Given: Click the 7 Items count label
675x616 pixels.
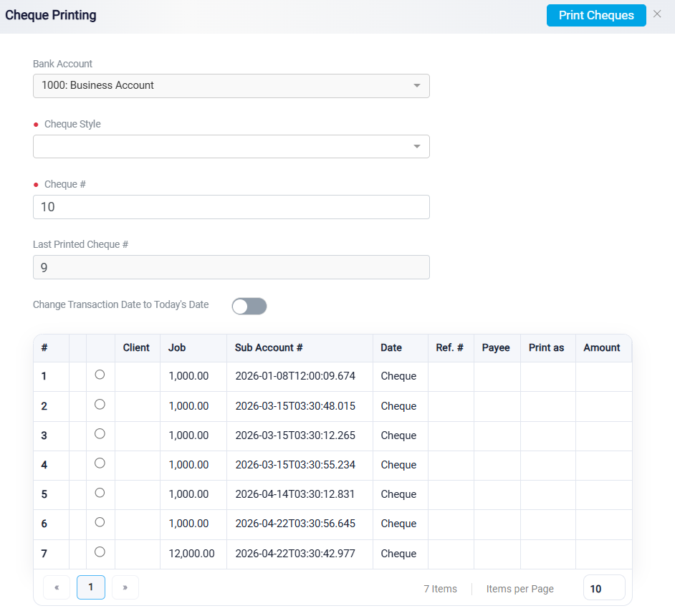Looking at the screenshot, I should pyautogui.click(x=441, y=589).
